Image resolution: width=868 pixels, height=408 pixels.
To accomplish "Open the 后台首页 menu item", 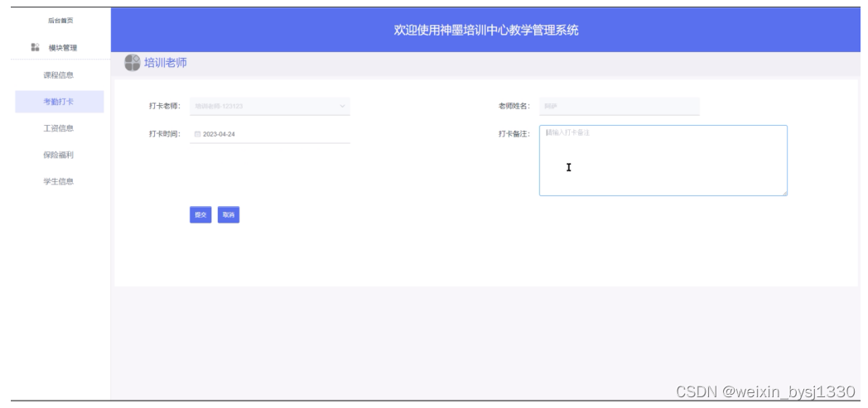I will click(60, 21).
